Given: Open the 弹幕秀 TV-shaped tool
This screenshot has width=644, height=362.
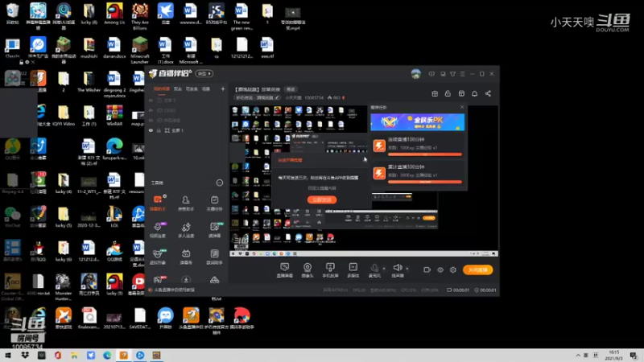Looking at the screenshot, I should 186,257.
